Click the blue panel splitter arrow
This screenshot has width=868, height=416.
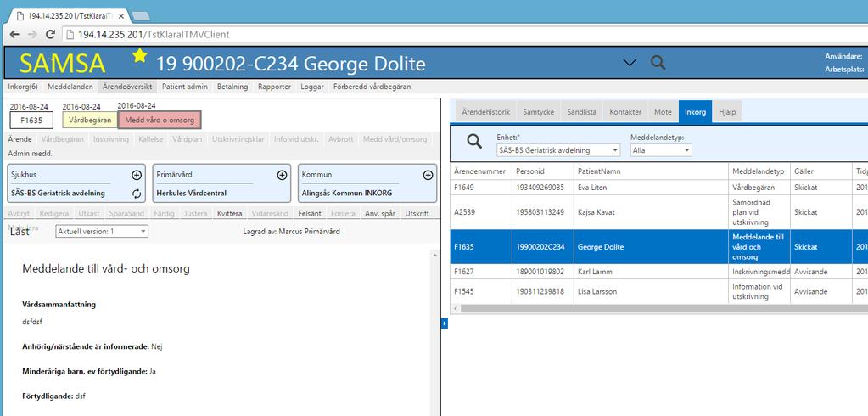444,323
